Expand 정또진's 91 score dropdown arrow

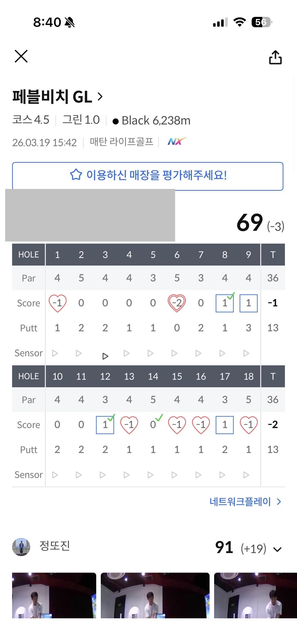(x=277, y=549)
